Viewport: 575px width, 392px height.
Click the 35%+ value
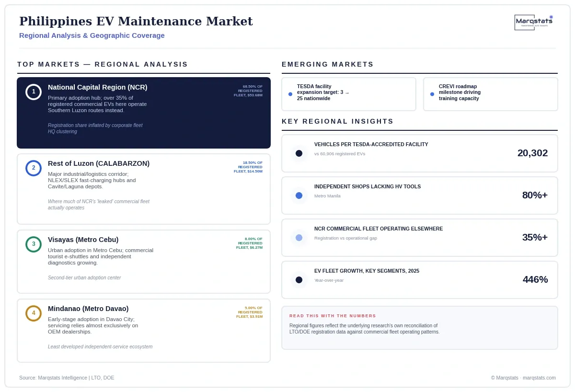click(x=535, y=237)
